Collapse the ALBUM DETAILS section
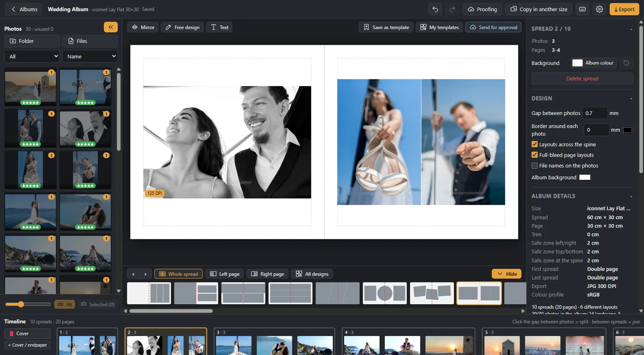 click(631, 197)
